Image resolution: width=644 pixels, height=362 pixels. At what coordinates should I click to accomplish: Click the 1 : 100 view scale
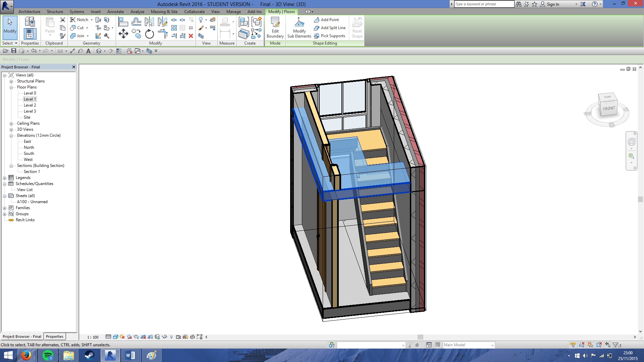[x=93, y=337]
